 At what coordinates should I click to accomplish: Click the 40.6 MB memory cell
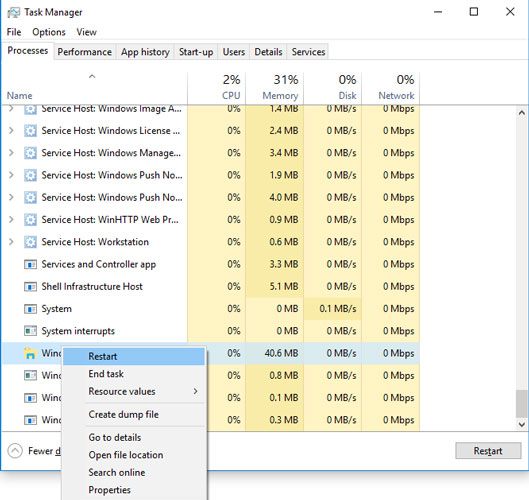(x=274, y=353)
